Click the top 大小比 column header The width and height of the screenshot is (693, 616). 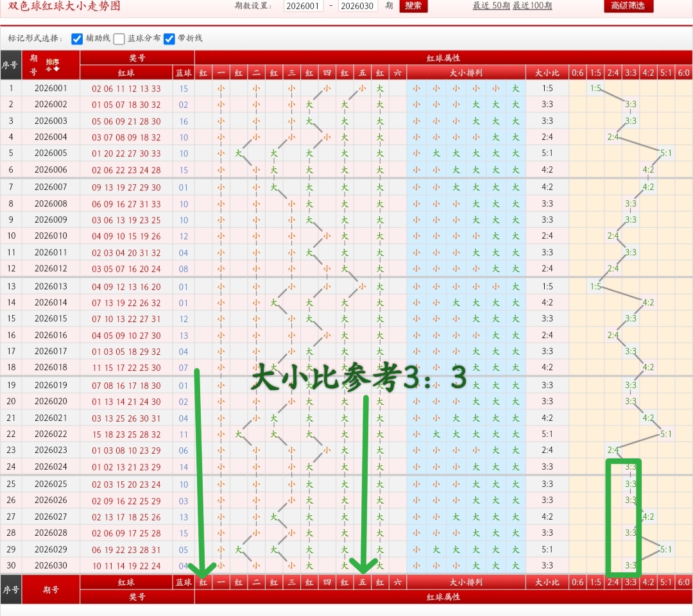point(547,73)
